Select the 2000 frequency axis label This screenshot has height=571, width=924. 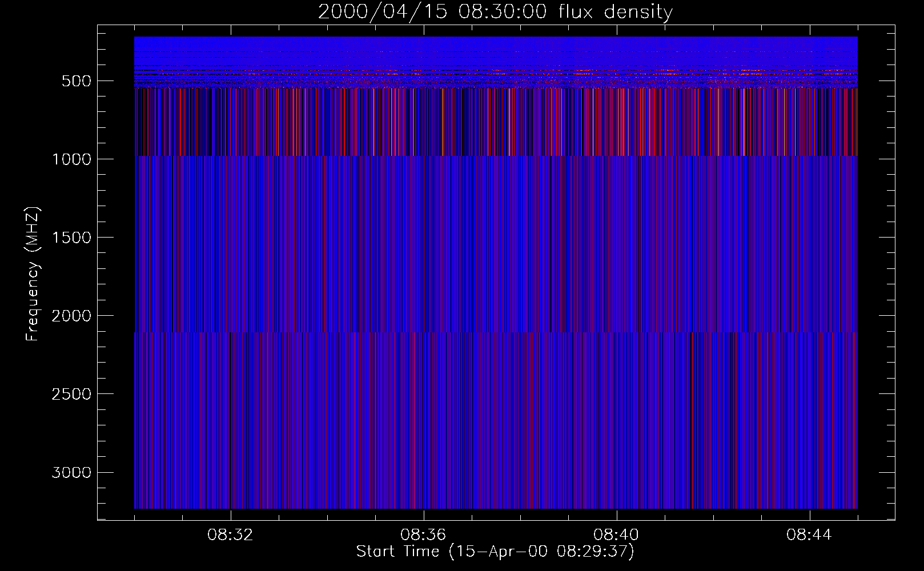(x=71, y=316)
